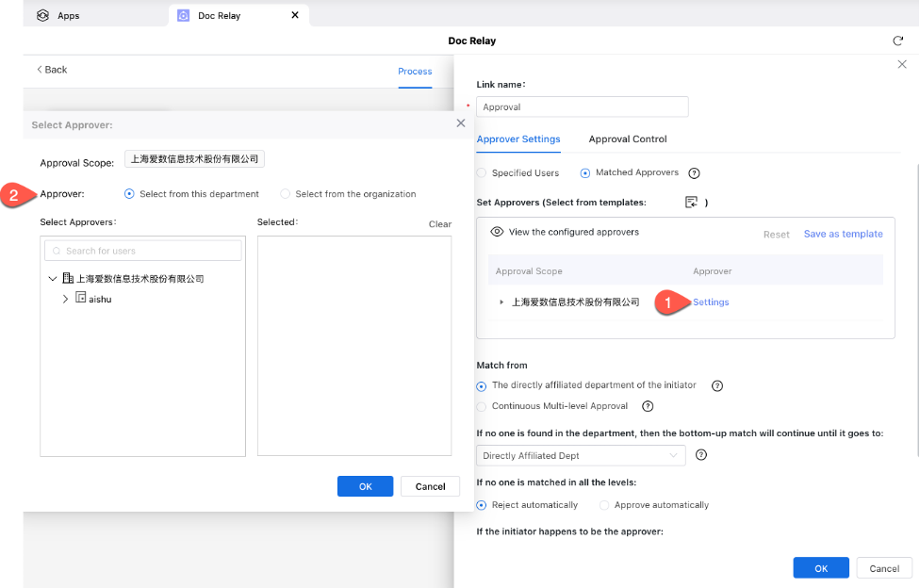
Task: Click the refresh icon in Doc Relay header
Action: pos(897,41)
